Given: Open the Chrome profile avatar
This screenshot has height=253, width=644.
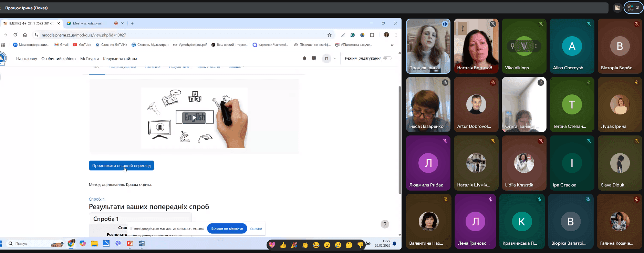Looking at the screenshot, I should [x=386, y=35].
